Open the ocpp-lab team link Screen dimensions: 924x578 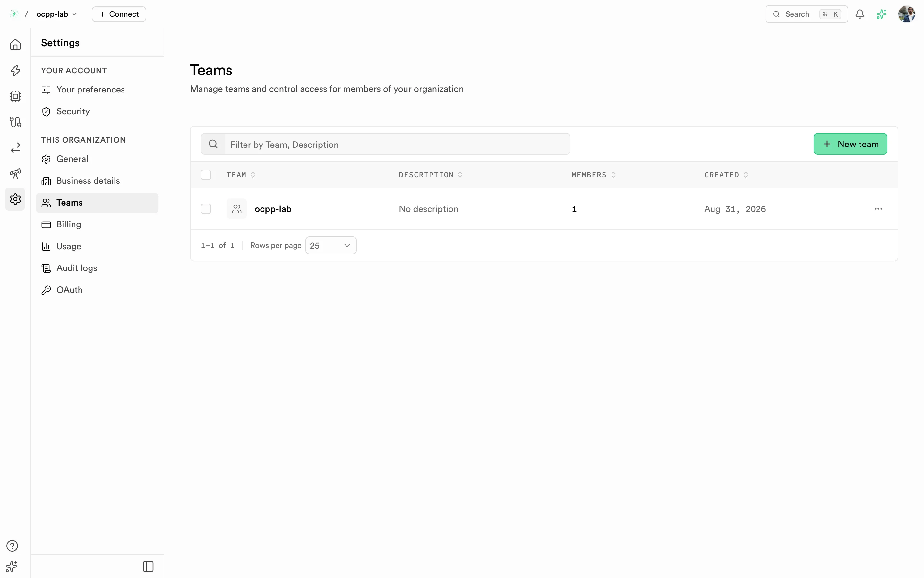point(273,209)
